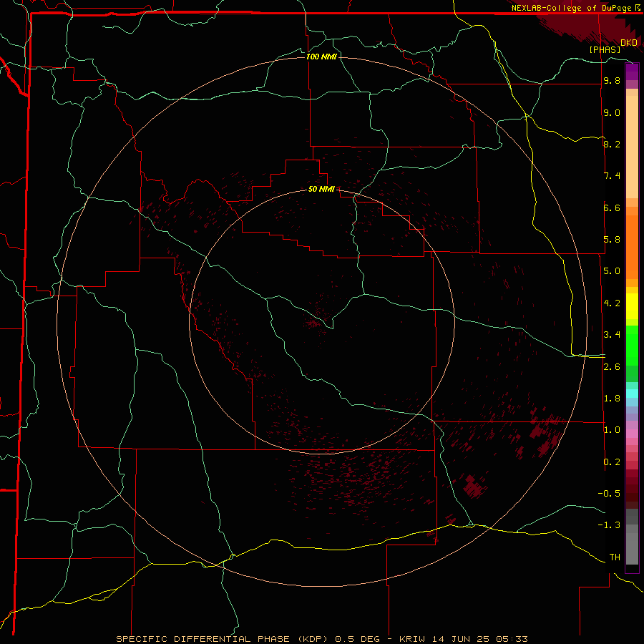Click the Specific Differential Phase (KDP) title
The width and height of the screenshot is (644, 644).
point(222,639)
